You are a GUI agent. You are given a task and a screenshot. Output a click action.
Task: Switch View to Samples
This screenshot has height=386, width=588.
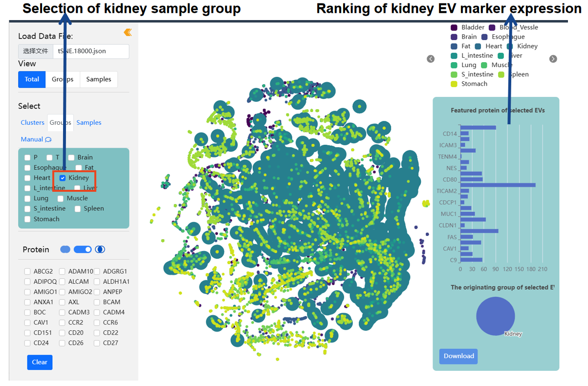point(98,79)
